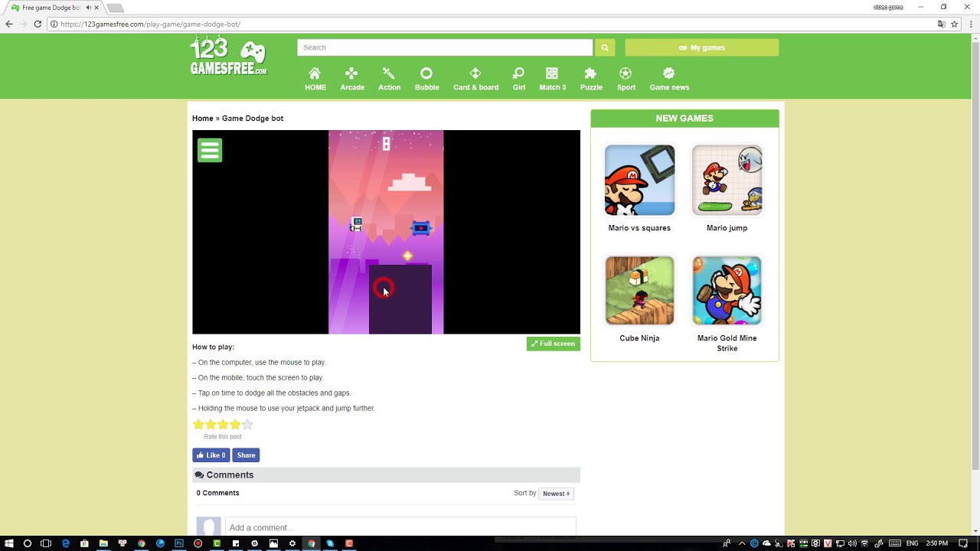This screenshot has width=980, height=551.
Task: Open the green hamburger menu in game
Action: pos(210,150)
